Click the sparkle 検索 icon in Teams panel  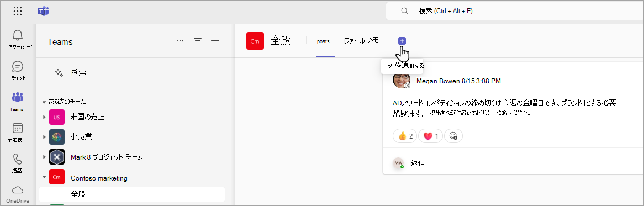point(59,73)
